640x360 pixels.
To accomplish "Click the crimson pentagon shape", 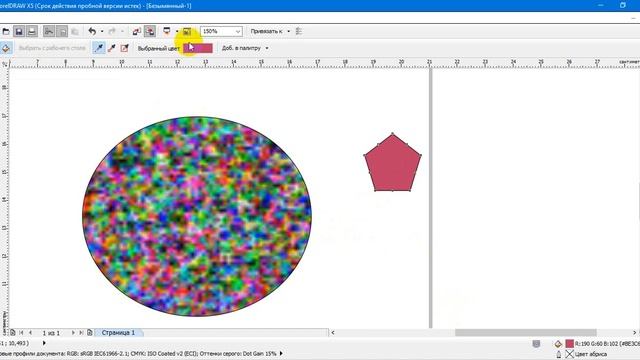I will pyautogui.click(x=393, y=163).
